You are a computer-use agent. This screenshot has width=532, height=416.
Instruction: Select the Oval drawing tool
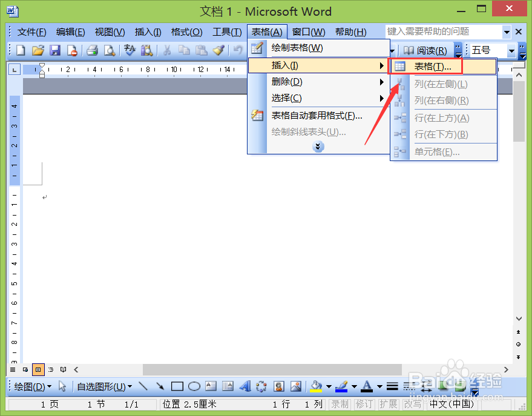pyautogui.click(x=194, y=386)
